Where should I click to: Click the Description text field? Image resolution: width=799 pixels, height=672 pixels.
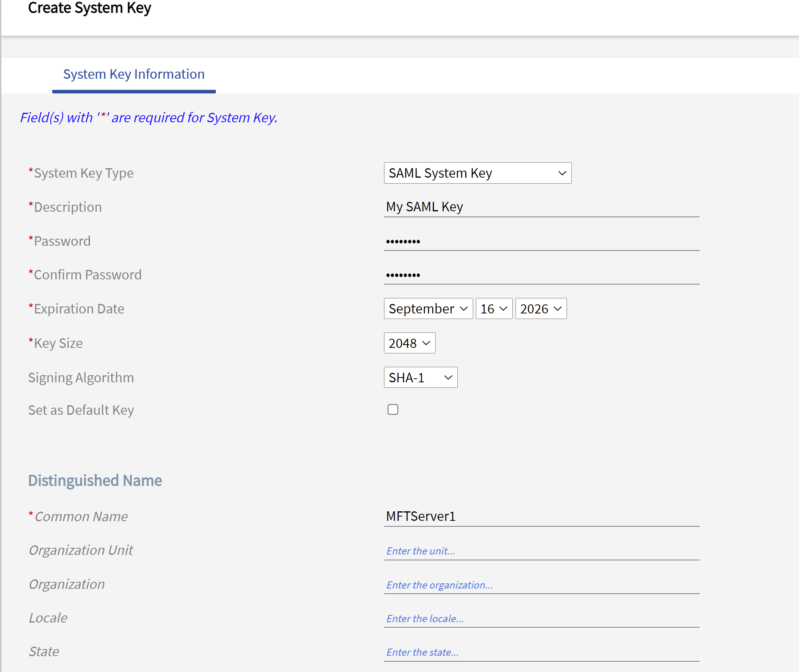pyautogui.click(x=541, y=207)
